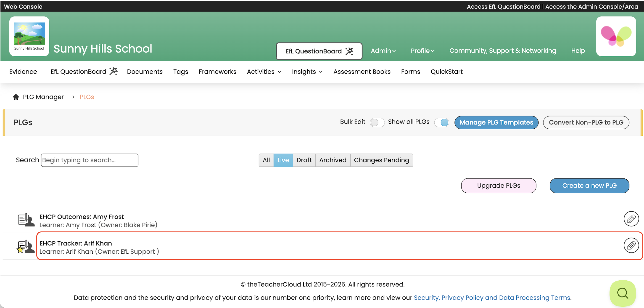Viewport: 644px width, 308px height.
Task: Open Assessment Books menu item
Action: (362, 72)
